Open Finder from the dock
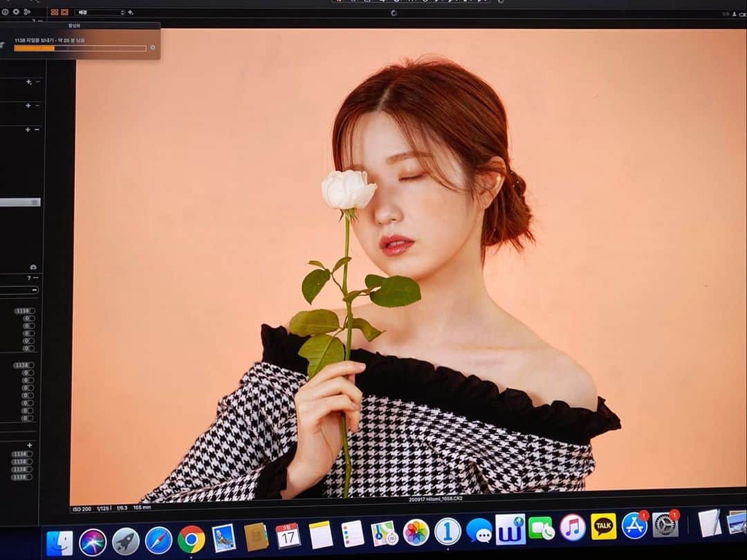Image resolution: width=747 pixels, height=560 pixels. click(60, 543)
